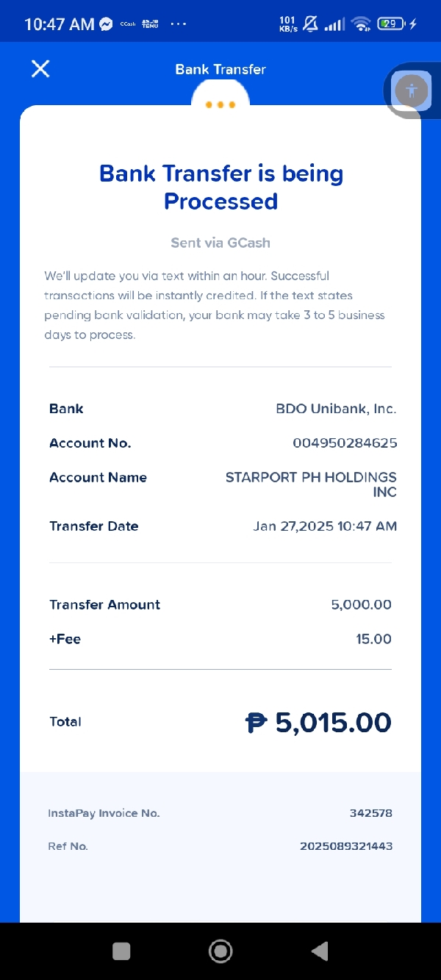The width and height of the screenshot is (441, 980).
Task: Tap the orange three-dot processing indicator
Action: (x=220, y=104)
